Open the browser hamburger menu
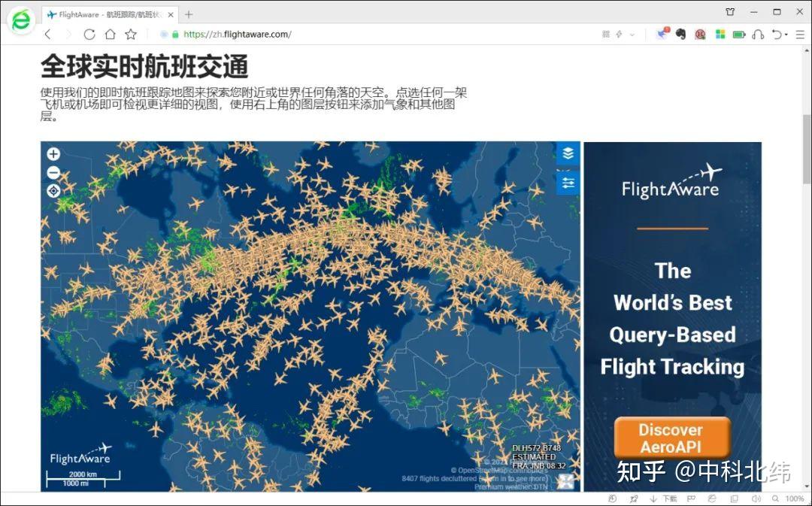 pos(799,34)
